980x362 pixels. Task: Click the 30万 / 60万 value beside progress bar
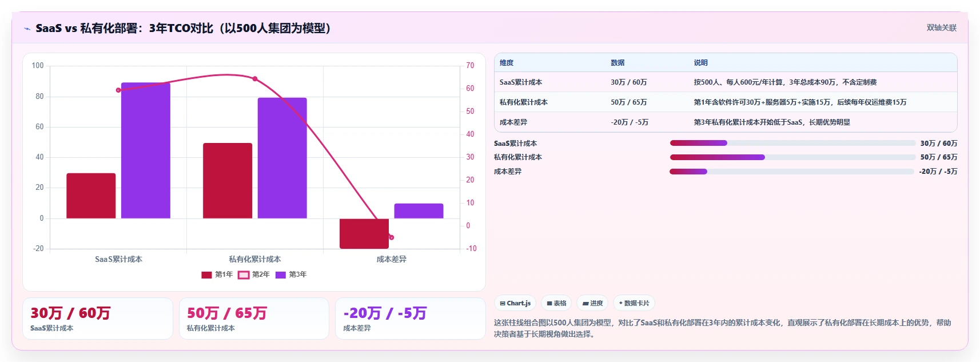[939, 144]
